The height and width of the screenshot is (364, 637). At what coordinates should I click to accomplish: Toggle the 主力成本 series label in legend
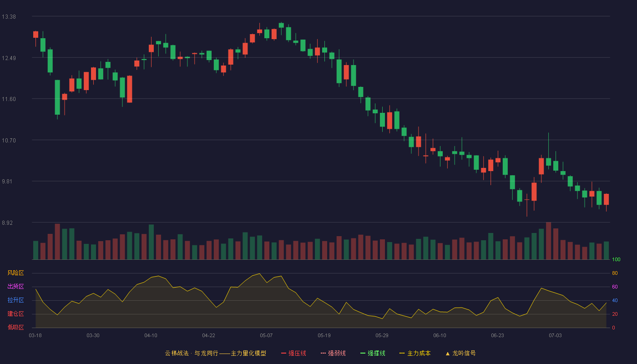(419, 353)
